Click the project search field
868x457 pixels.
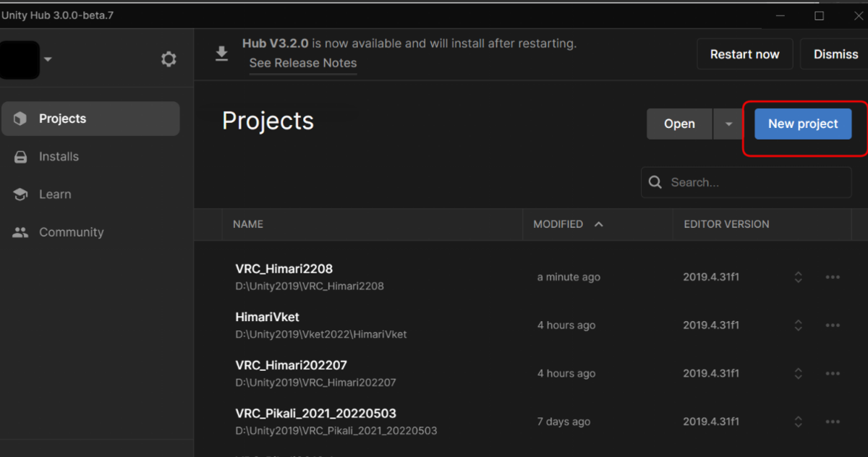746,182
